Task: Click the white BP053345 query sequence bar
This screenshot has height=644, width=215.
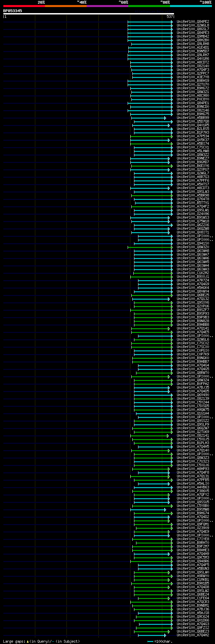Action: click(x=88, y=14)
